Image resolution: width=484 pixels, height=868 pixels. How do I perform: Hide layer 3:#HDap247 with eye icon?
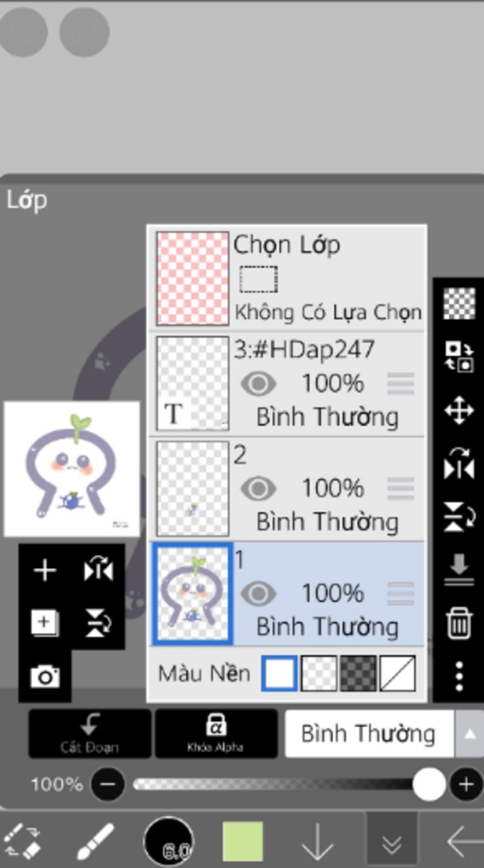tap(258, 384)
